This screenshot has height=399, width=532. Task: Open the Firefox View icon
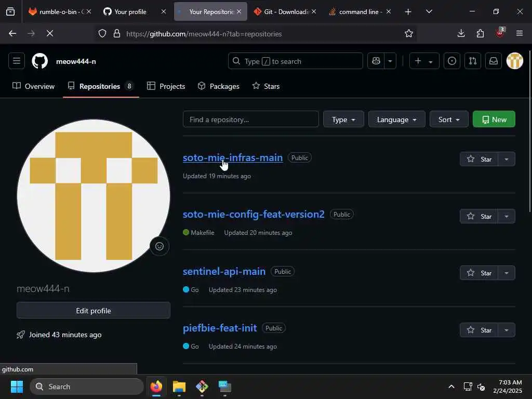(10, 12)
